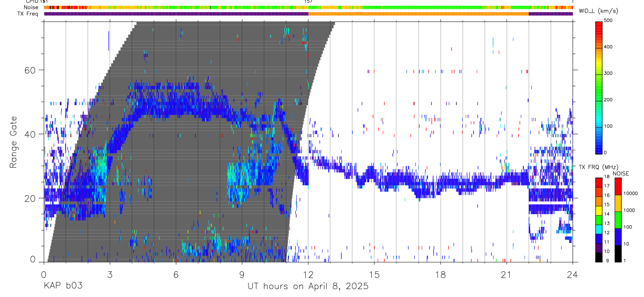Click the 'KAP b03' radar label
Screen dimensions: 644x297
[x=63, y=287]
